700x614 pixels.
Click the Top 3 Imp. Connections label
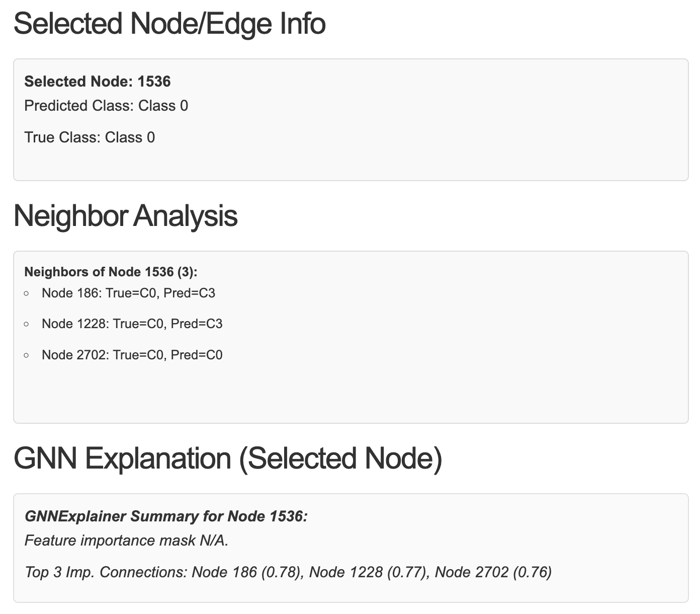pos(106,572)
